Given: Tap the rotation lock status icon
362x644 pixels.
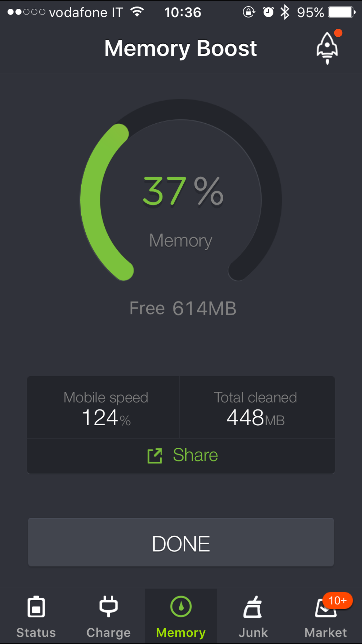Looking at the screenshot, I should tap(249, 12).
